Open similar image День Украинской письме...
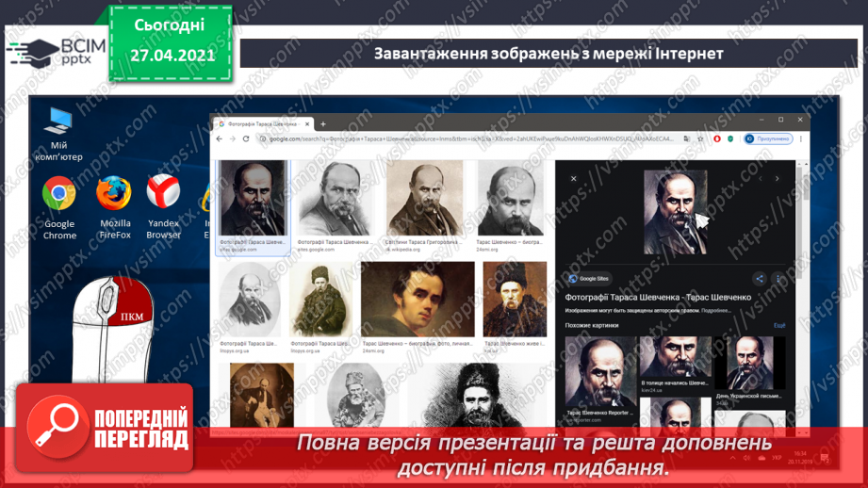The image size is (868, 488). (749, 363)
